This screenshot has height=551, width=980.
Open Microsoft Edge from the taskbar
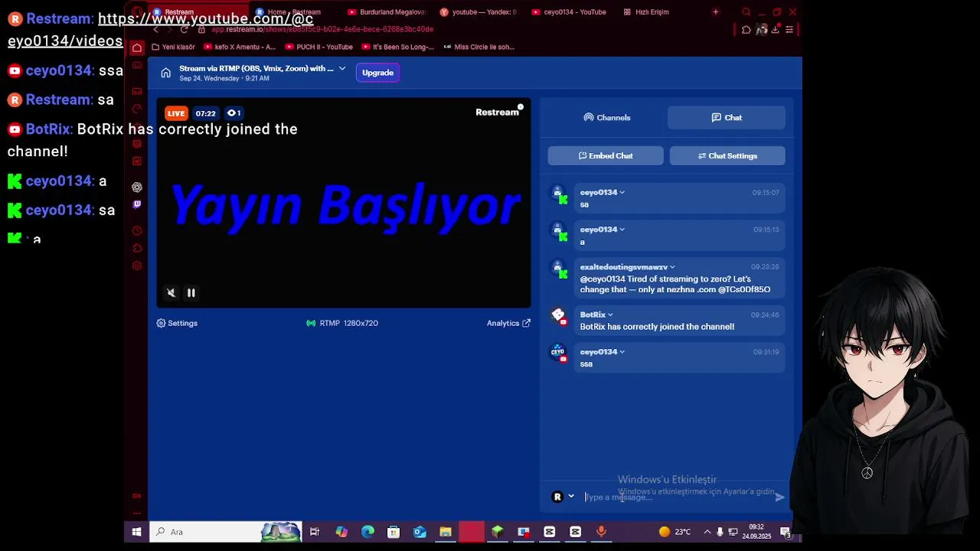tap(367, 532)
